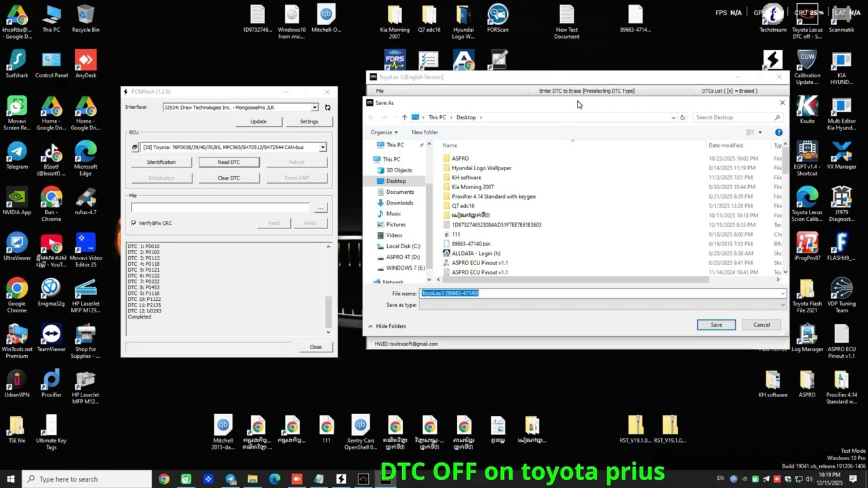The width and height of the screenshot is (868, 488).
Task: Go up one folder level in Save As
Action: coord(404,117)
